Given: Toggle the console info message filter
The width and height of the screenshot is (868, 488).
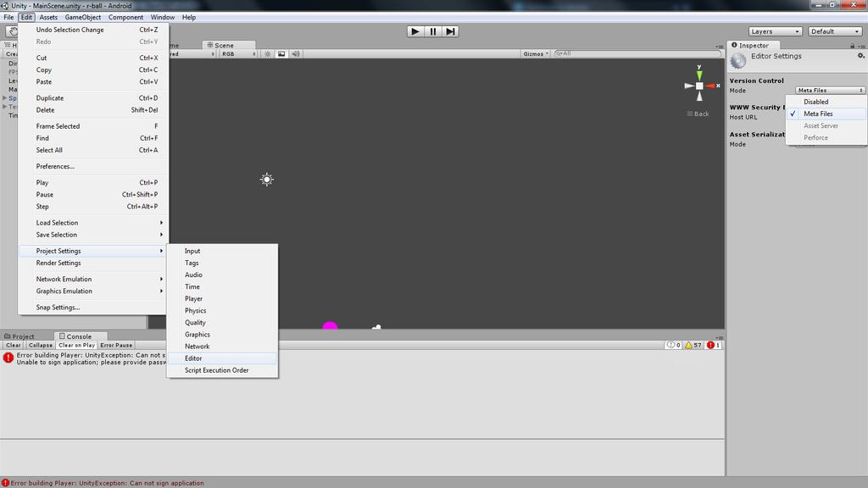Looking at the screenshot, I should click(x=674, y=346).
